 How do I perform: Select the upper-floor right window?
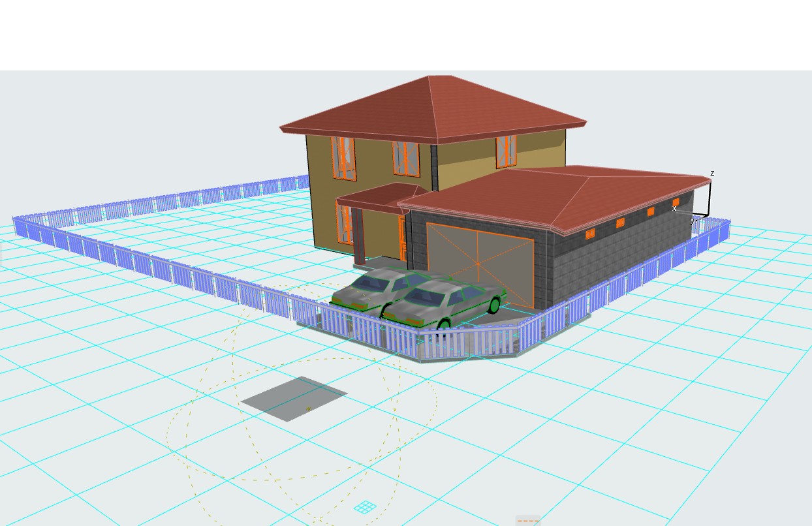[x=506, y=151]
